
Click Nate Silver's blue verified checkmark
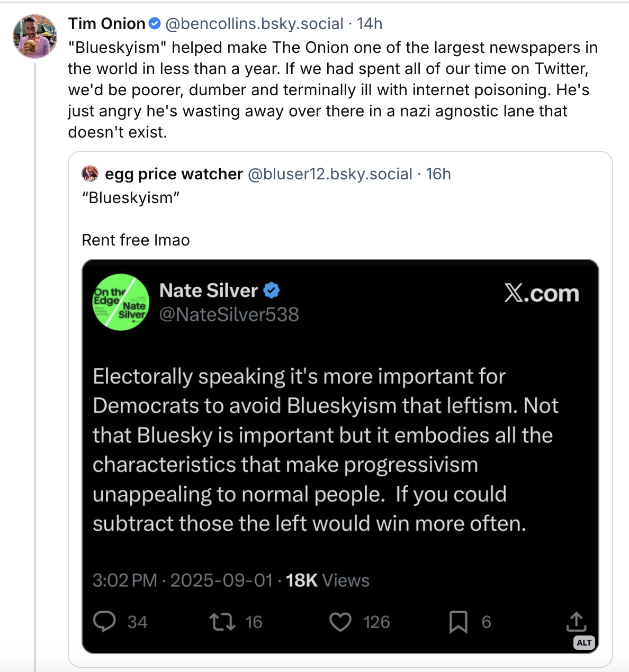272,290
